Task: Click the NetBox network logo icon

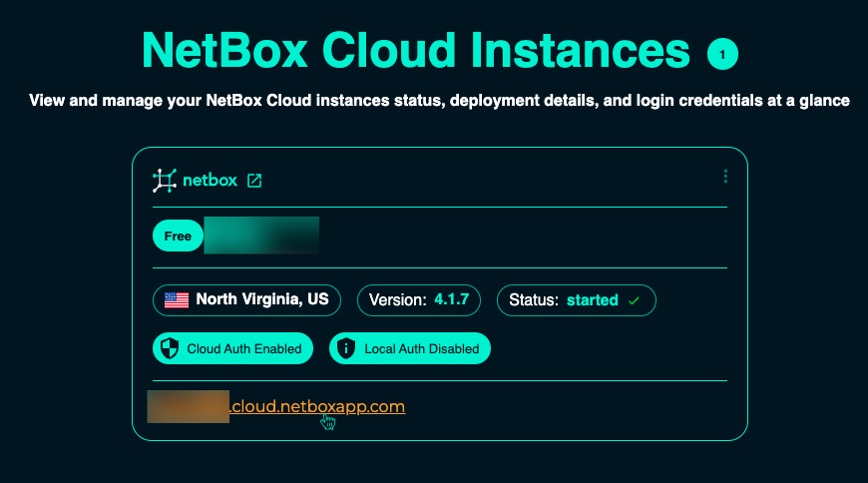Action: click(x=164, y=181)
